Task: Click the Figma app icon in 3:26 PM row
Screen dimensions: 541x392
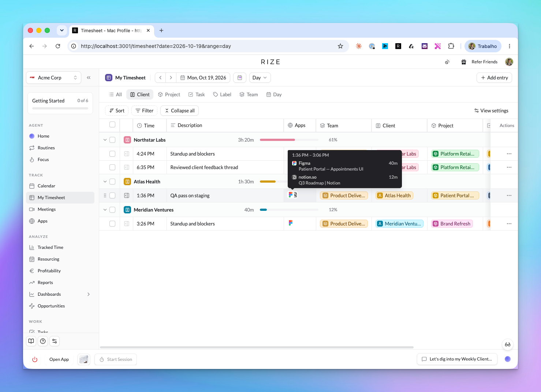Action: [x=291, y=223]
